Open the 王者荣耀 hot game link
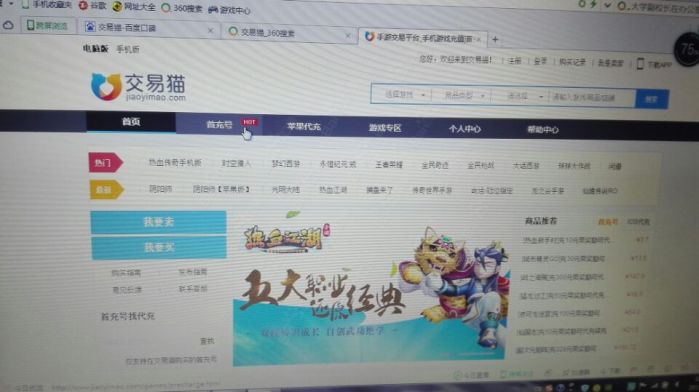 (389, 165)
